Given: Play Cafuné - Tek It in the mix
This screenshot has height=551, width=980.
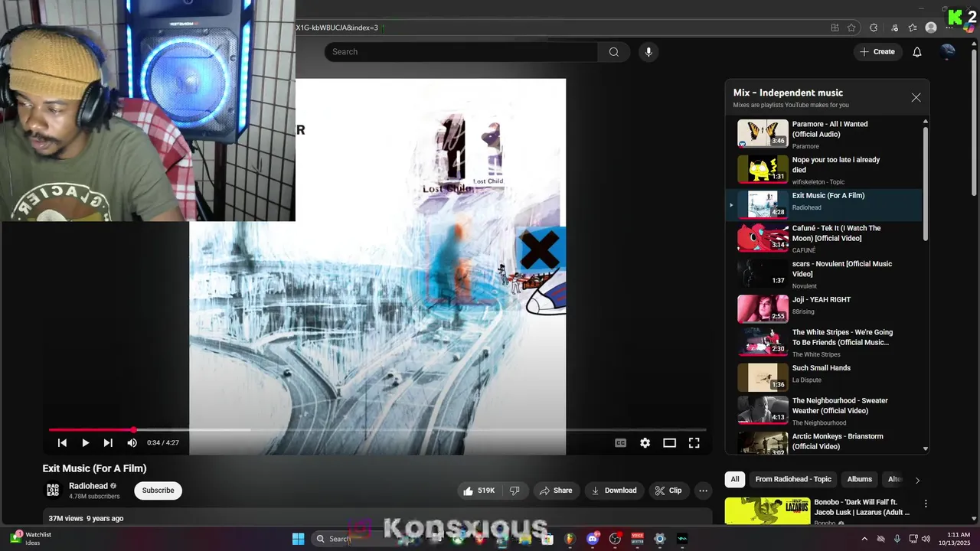Looking at the screenshot, I should [x=823, y=238].
